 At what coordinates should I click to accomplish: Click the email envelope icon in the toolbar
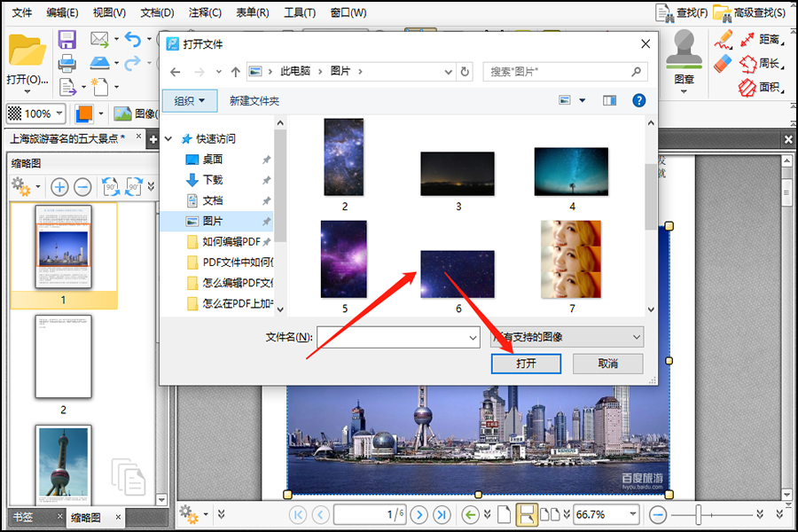click(x=99, y=39)
